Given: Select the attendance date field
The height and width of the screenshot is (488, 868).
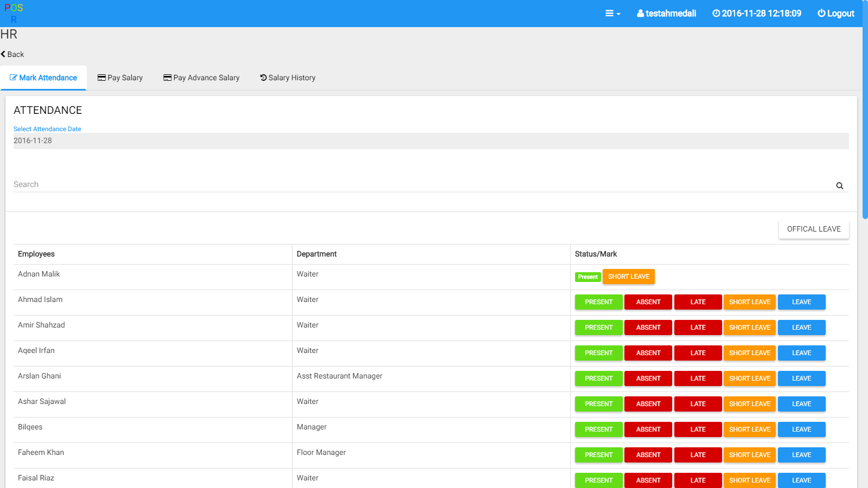Looking at the screenshot, I should (431, 141).
